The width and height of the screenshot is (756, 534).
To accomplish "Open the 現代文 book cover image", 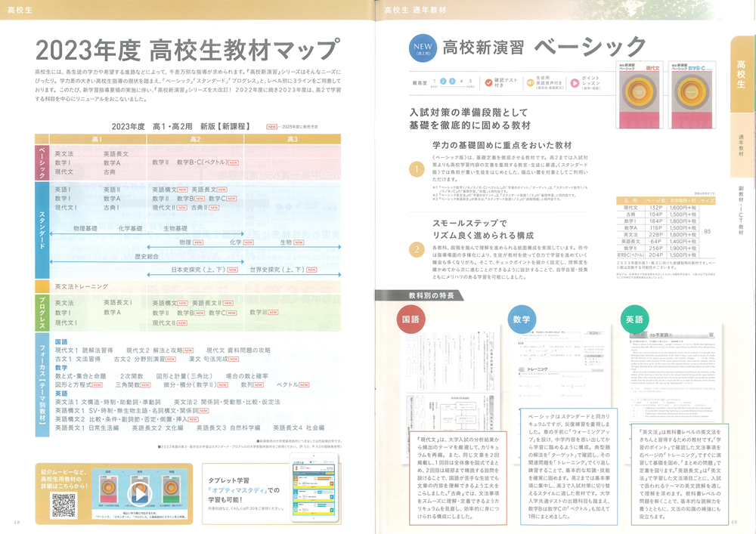I will coord(640,95).
